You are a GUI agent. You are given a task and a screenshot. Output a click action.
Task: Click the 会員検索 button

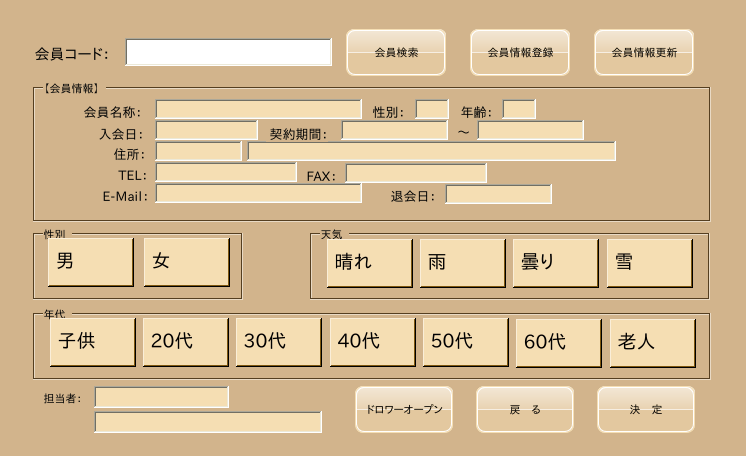click(396, 52)
